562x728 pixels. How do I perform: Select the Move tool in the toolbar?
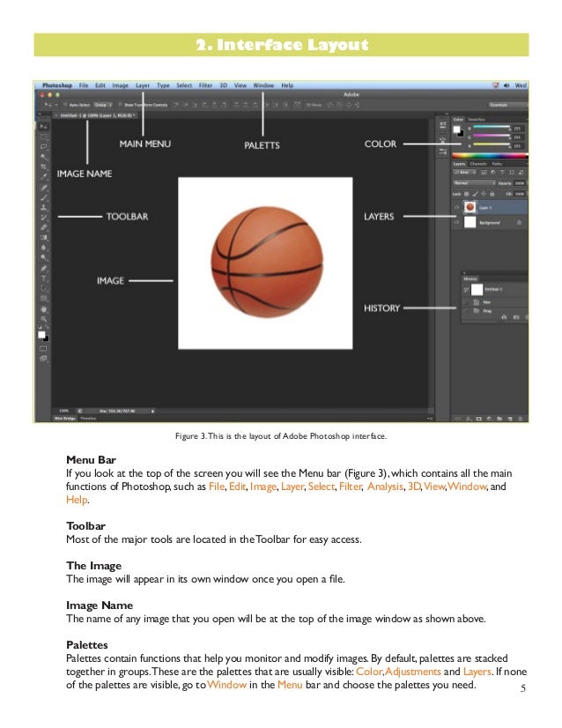pos(43,126)
